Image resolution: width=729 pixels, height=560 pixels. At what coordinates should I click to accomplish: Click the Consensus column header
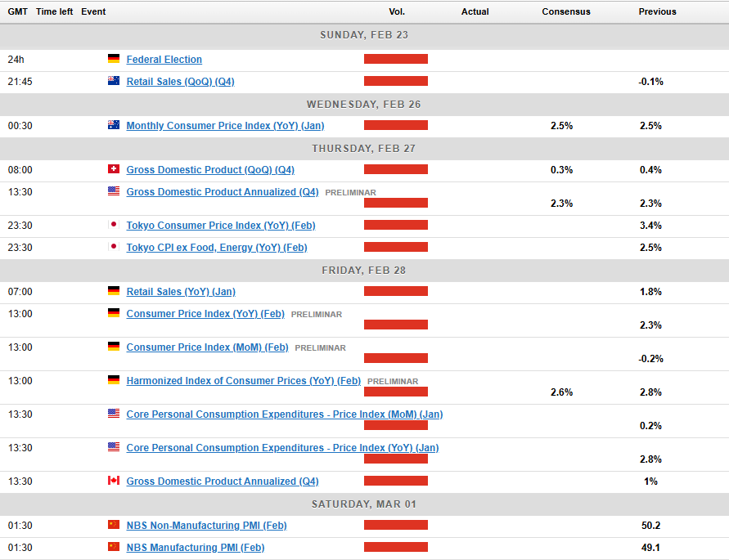pyautogui.click(x=566, y=11)
